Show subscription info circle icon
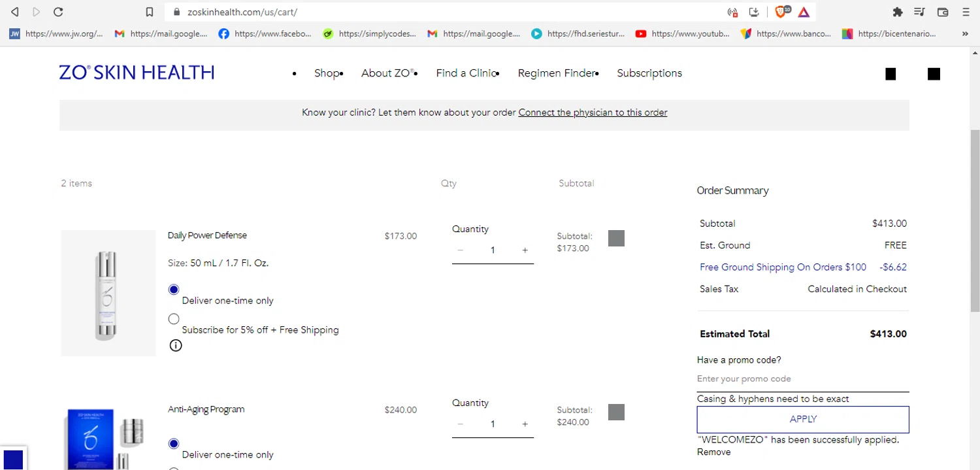This screenshot has height=470, width=980. click(x=175, y=345)
